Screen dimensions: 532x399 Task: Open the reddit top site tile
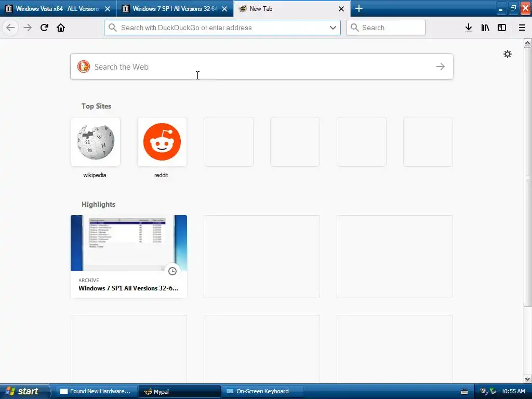coord(162,142)
